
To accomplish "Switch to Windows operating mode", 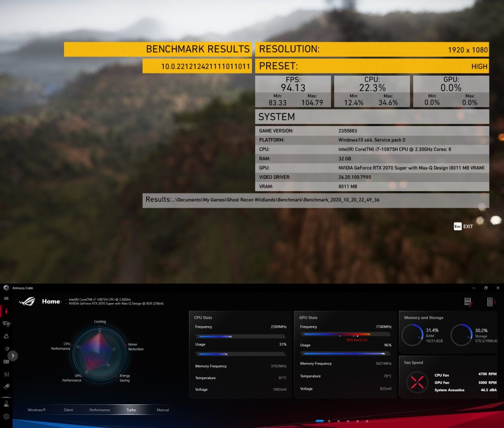I will [36, 410].
